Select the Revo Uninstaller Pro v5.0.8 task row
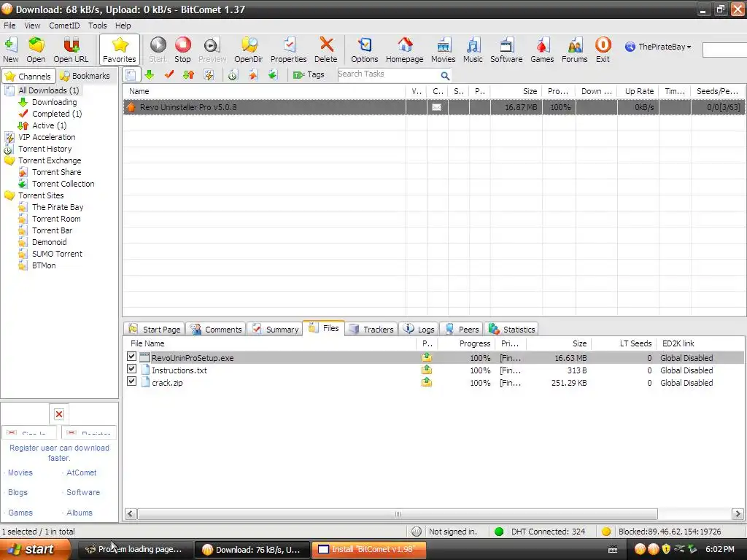 433,107
